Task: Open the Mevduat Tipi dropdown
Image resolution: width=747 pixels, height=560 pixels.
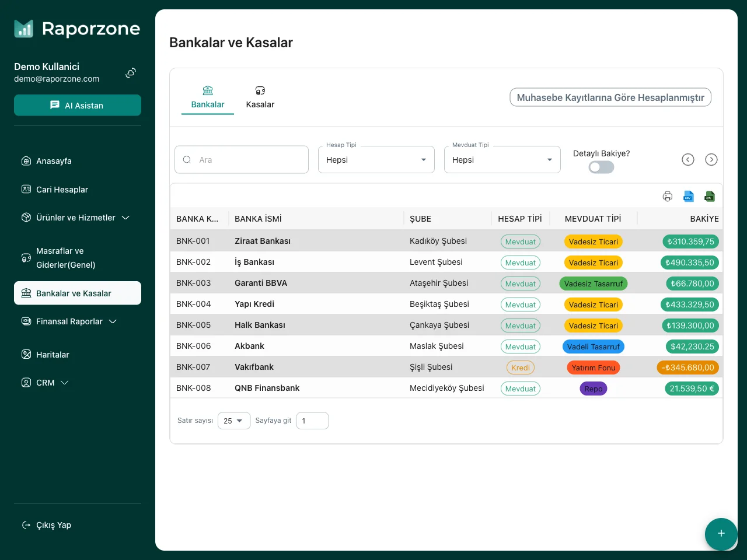Action: coord(502,160)
